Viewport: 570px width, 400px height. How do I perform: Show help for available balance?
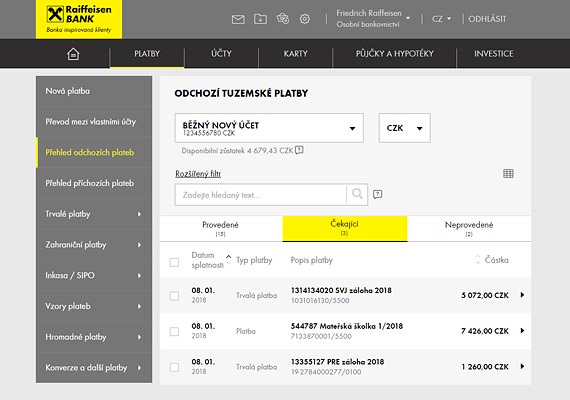pos(299,150)
